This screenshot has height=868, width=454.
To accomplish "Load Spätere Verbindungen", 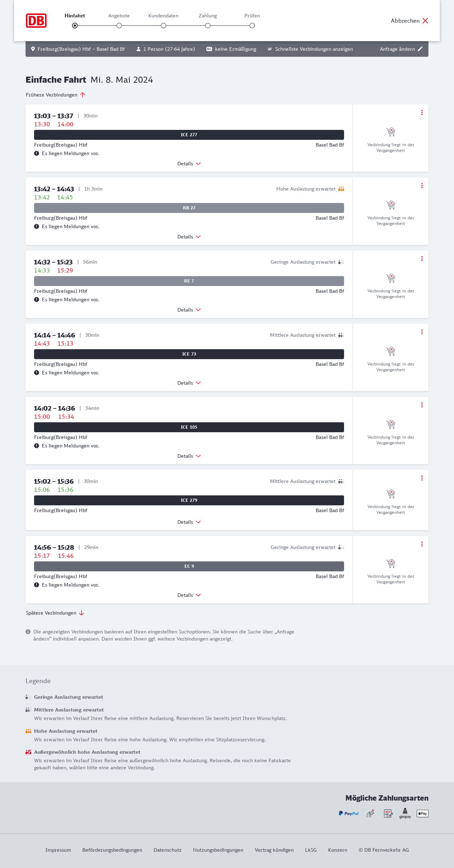I will tap(55, 613).
